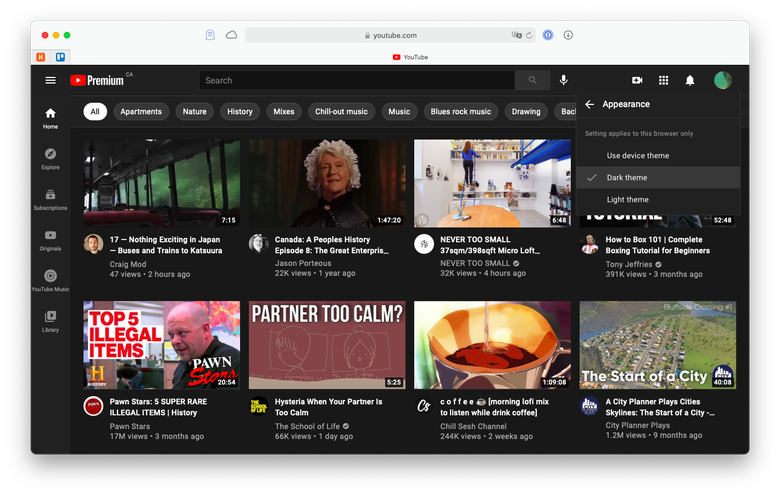Click the 1Password extension icon
This screenshot has height=495, width=780.
(548, 35)
